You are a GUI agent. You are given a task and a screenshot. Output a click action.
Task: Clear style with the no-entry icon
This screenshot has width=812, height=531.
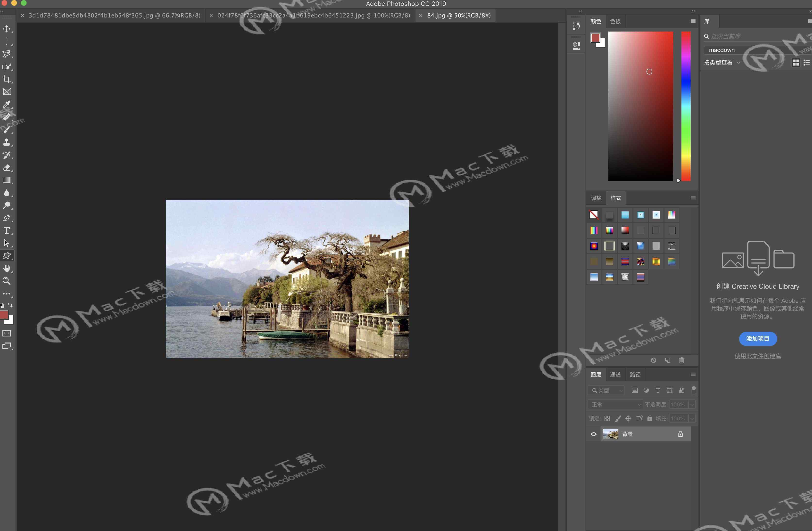pos(653,360)
